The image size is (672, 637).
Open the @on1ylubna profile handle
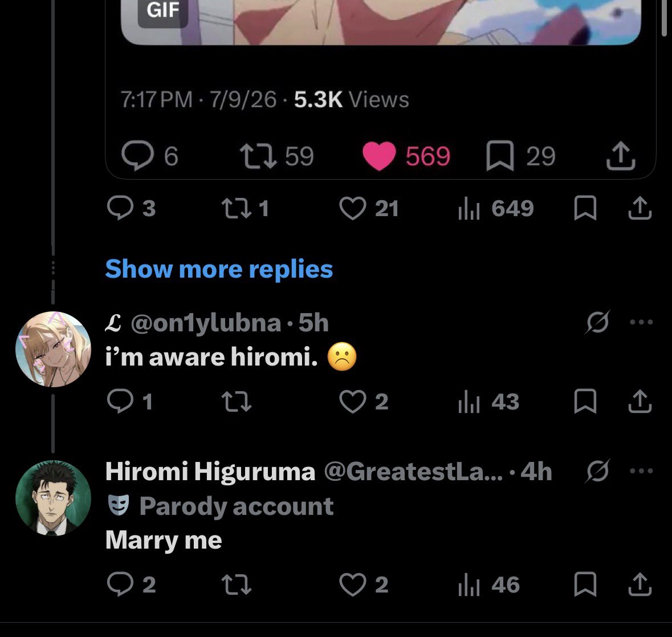(x=206, y=322)
